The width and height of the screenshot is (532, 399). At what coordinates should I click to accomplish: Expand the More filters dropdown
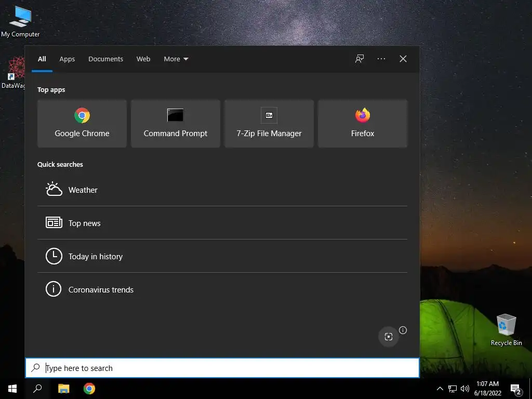click(x=176, y=59)
